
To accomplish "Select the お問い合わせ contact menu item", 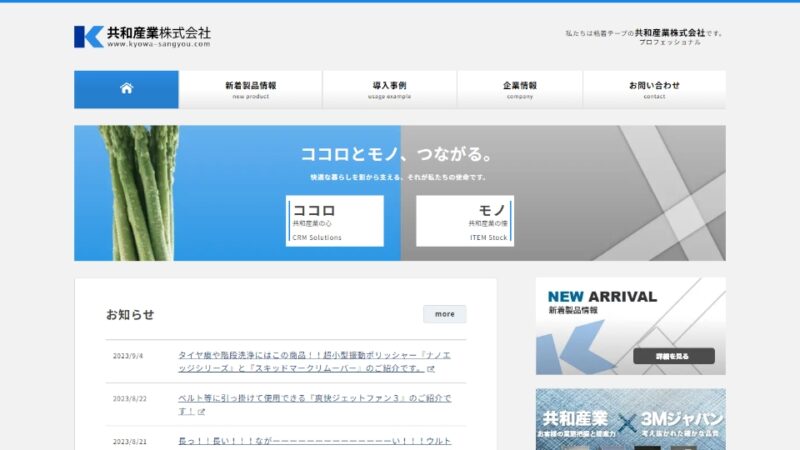I will [654, 89].
